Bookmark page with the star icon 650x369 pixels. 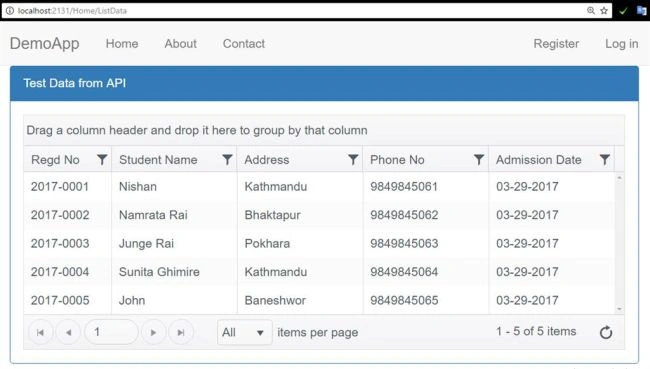[604, 11]
